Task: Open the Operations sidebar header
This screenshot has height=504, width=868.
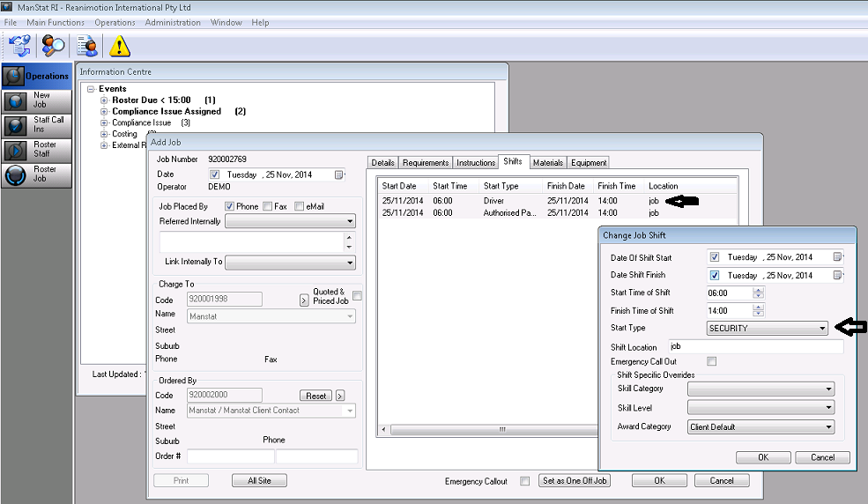Action: point(36,76)
